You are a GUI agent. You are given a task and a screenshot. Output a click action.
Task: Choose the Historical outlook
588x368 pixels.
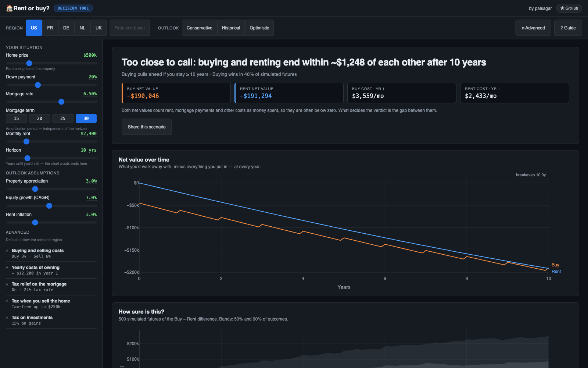click(231, 28)
